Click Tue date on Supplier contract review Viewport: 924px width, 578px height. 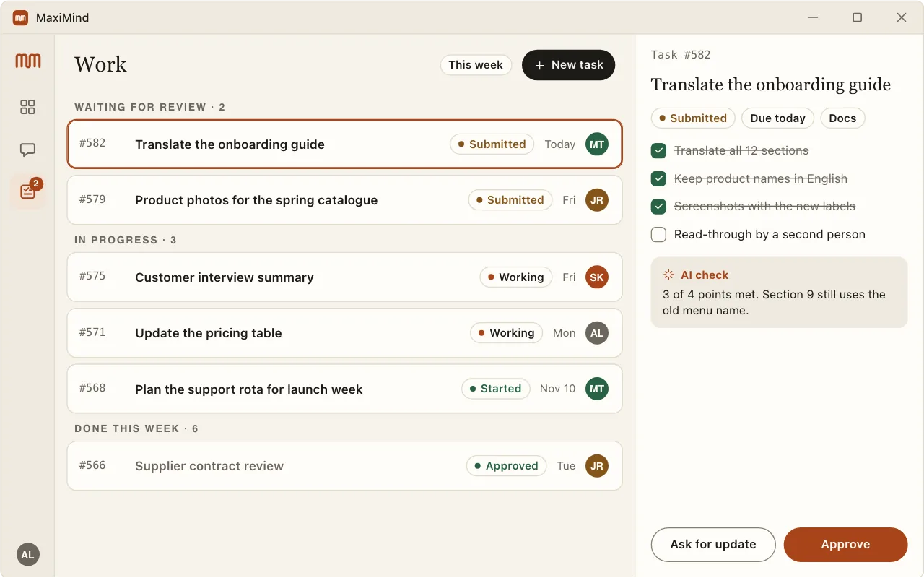pyautogui.click(x=566, y=466)
